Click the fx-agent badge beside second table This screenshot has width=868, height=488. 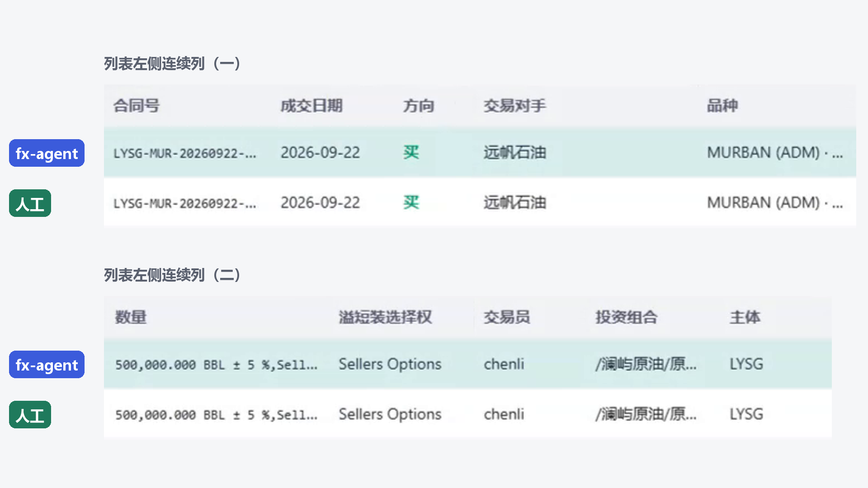click(x=47, y=365)
